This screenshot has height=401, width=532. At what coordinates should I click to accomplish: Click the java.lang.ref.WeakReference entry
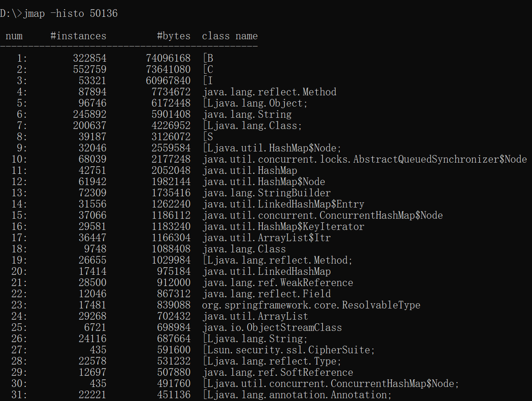coord(278,282)
